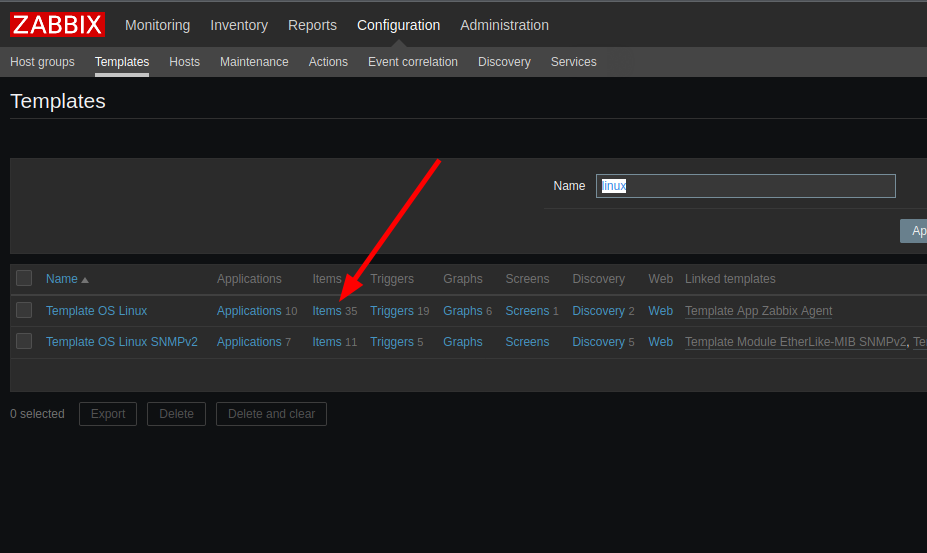927x553 pixels.
Task: Open Items 35 for Template OS Linux
Action: pyautogui.click(x=327, y=311)
